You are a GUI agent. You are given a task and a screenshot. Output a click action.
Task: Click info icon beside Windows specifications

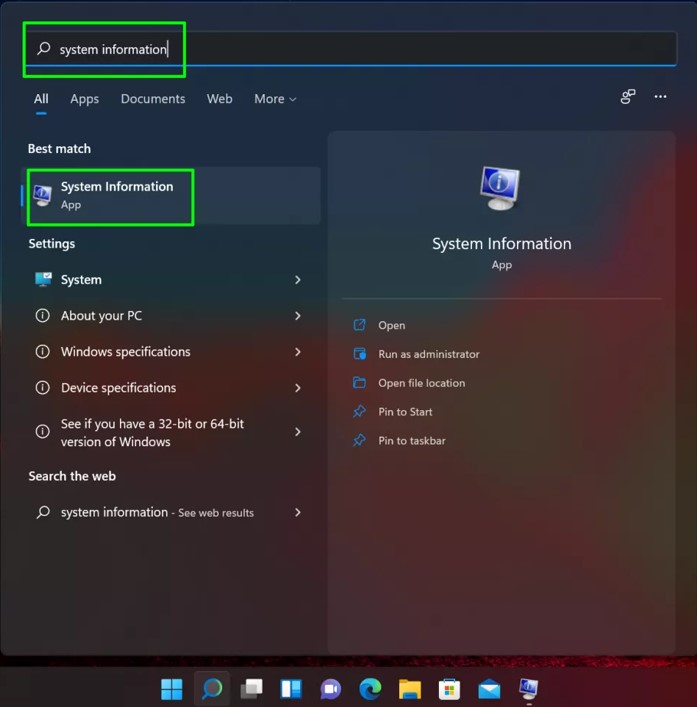42,352
